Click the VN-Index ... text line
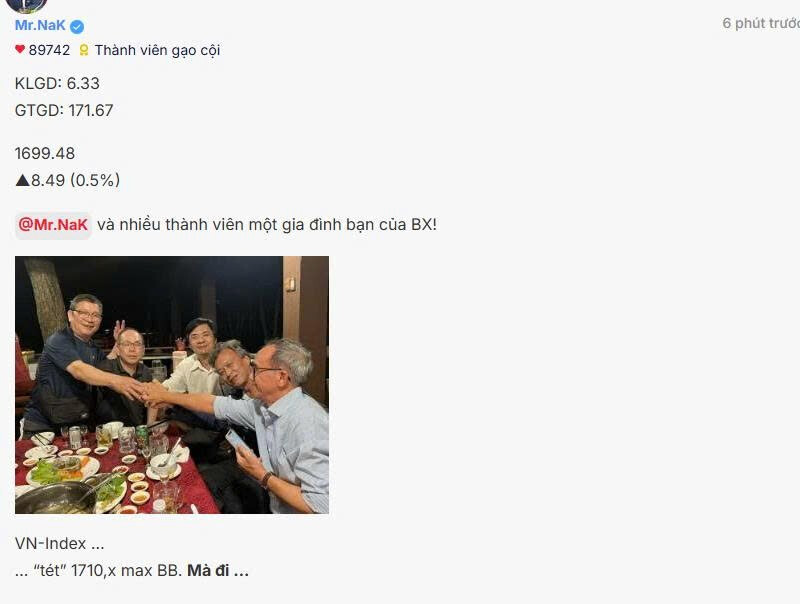The height and width of the screenshot is (604, 800). pyautogui.click(x=59, y=543)
